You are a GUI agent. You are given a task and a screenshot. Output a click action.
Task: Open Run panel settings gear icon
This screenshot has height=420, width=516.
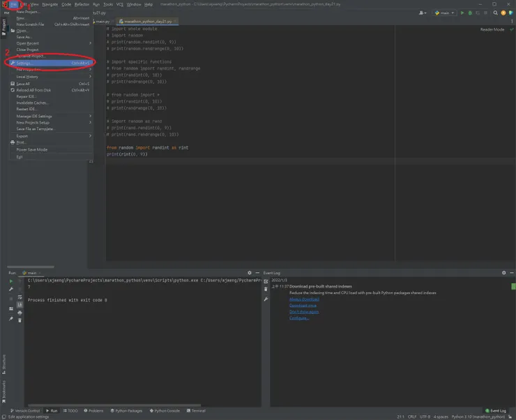250,273
